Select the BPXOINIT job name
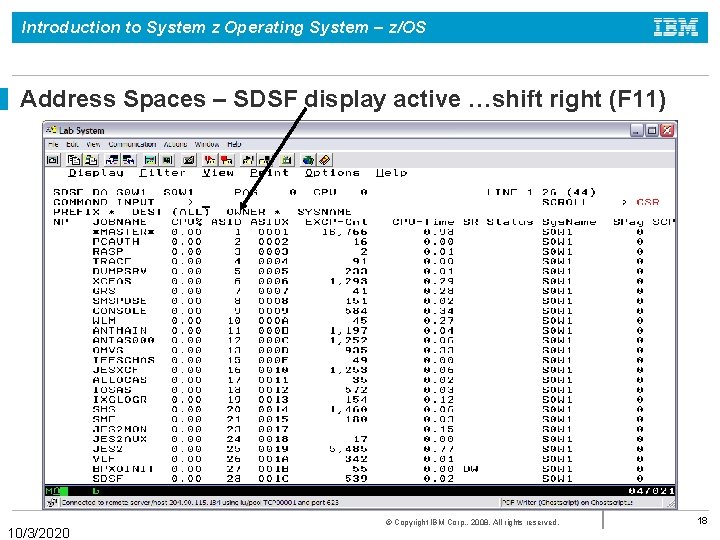 (x=123, y=469)
